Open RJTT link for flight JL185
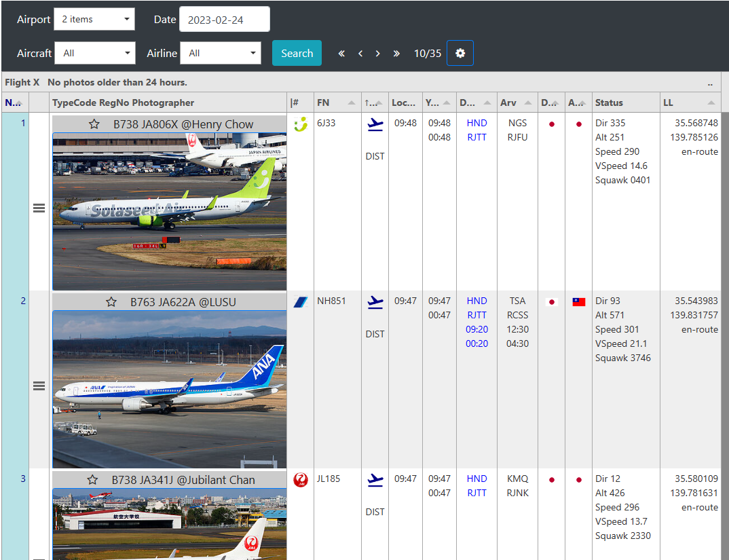The height and width of the screenshot is (560, 729). pos(476,493)
